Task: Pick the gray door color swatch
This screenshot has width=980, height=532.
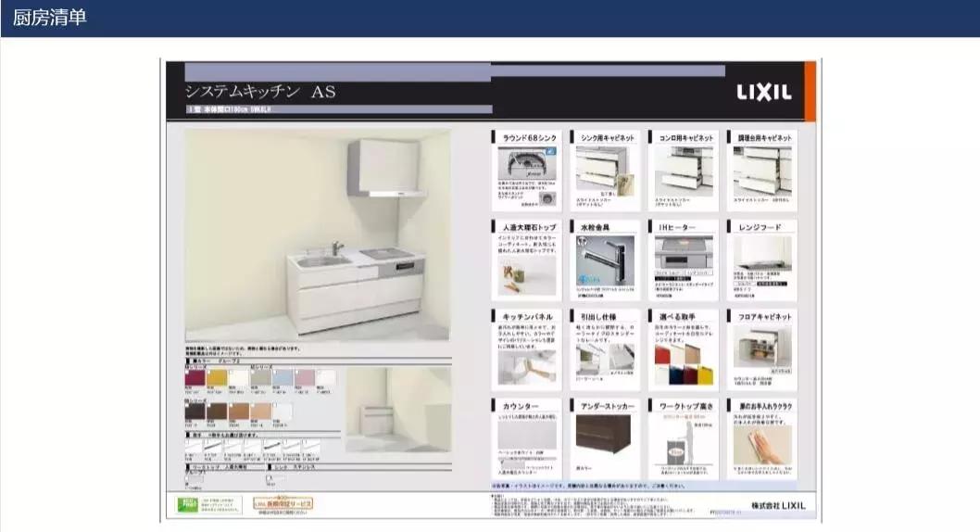Action: tap(260, 377)
